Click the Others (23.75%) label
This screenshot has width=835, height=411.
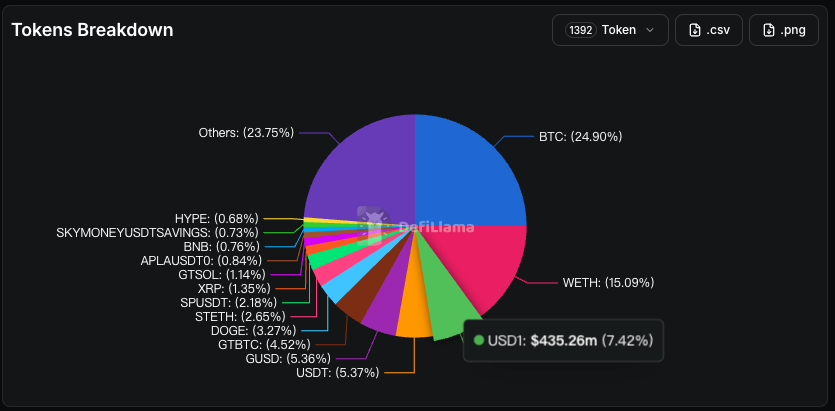coord(246,133)
